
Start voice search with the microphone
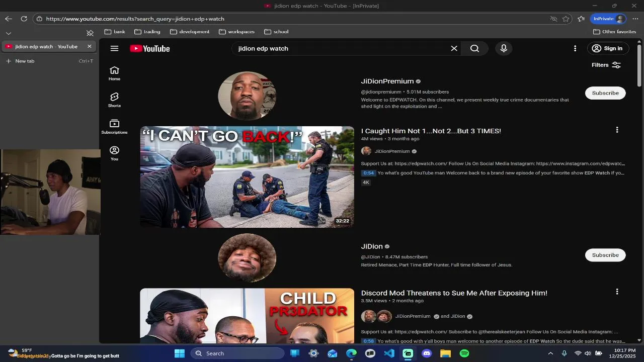tap(504, 48)
